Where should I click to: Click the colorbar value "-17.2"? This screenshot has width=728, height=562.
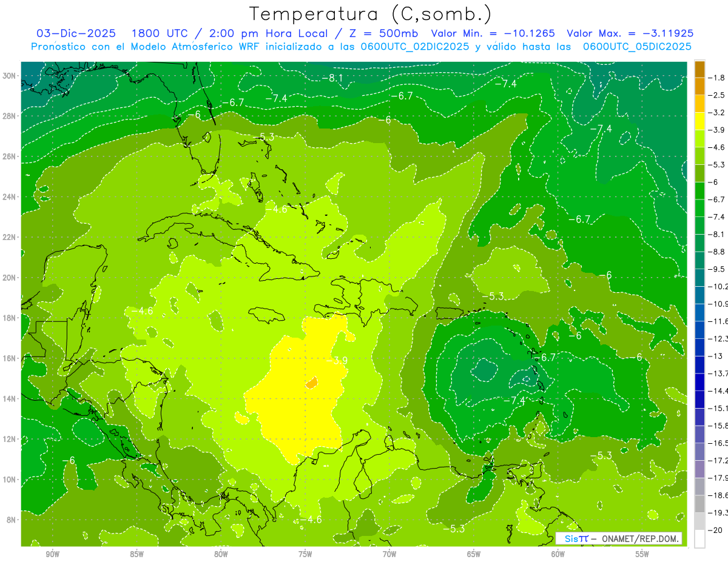coord(718,460)
